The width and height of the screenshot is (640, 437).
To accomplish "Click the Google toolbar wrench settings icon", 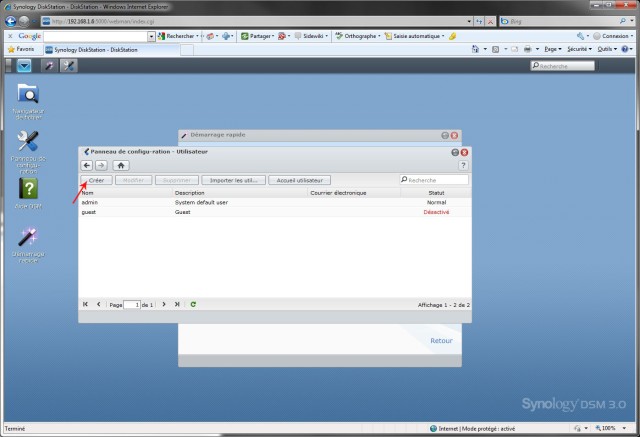I will click(580, 36).
